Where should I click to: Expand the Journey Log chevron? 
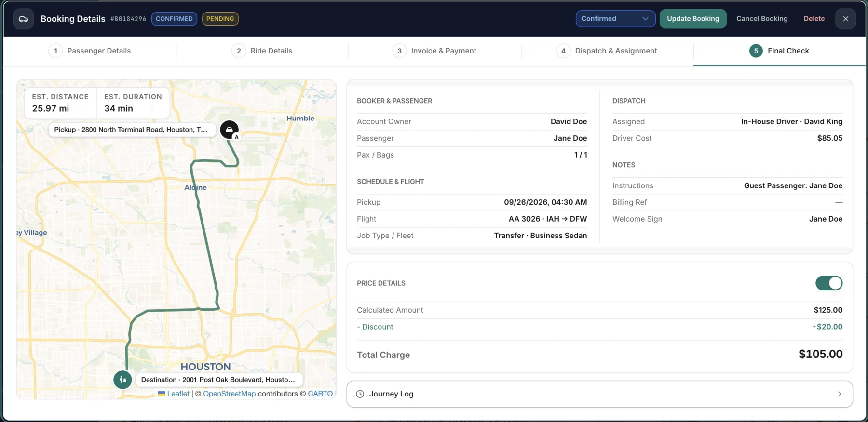tap(840, 394)
